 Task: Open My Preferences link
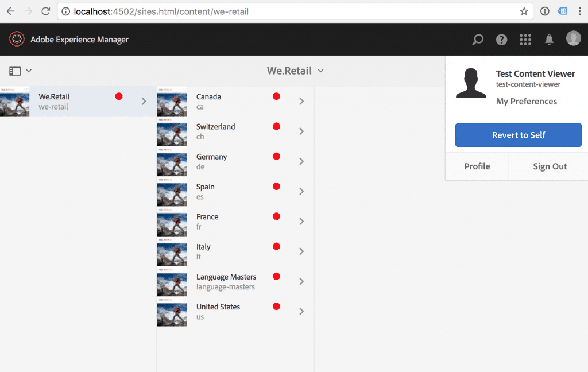click(526, 101)
